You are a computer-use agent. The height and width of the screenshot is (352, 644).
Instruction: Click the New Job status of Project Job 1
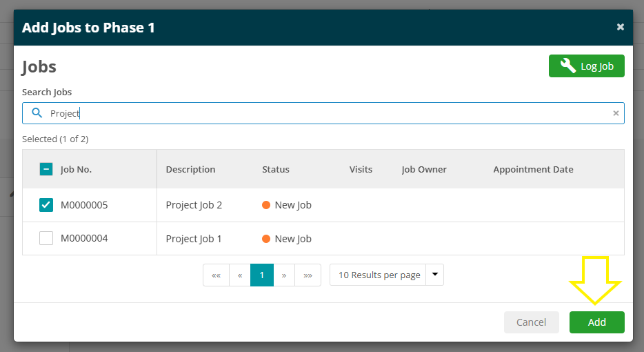(x=287, y=239)
